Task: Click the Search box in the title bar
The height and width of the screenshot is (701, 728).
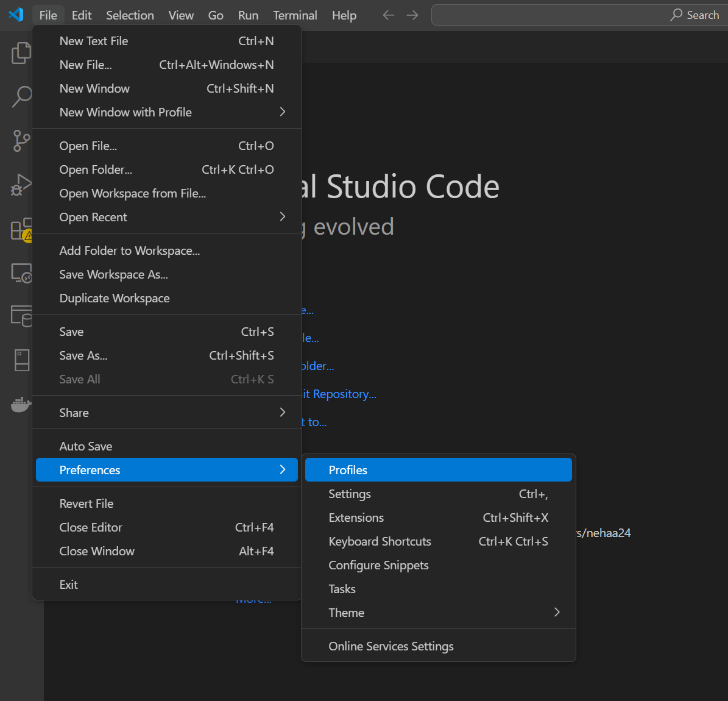Action: click(578, 15)
